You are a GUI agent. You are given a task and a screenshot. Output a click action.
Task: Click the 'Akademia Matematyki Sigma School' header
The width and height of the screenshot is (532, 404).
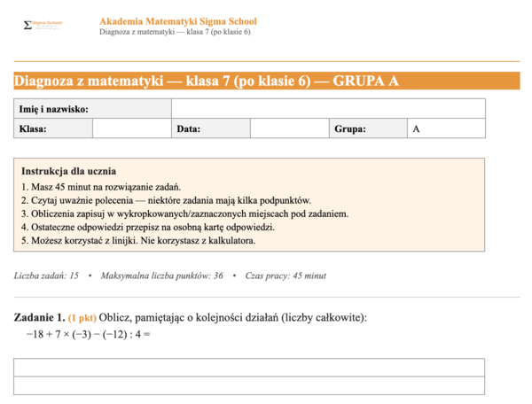coord(178,21)
